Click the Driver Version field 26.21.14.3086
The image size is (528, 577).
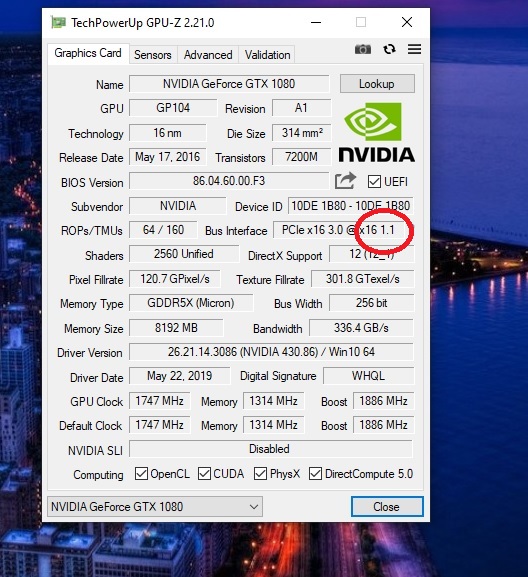tap(271, 352)
